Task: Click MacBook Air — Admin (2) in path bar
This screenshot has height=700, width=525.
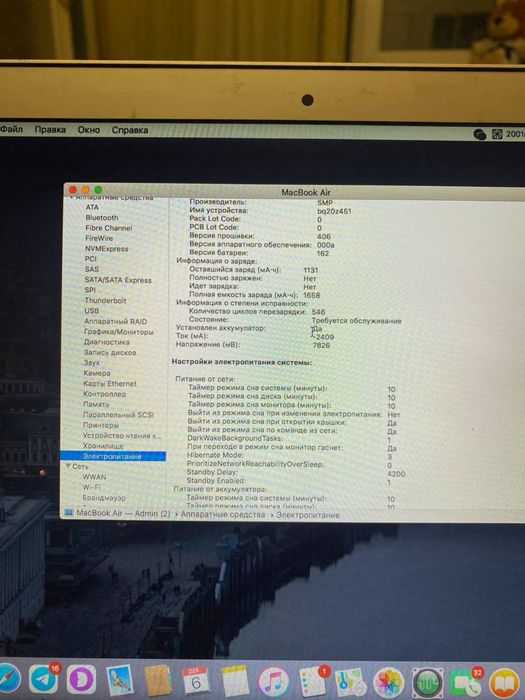Action: (123, 513)
